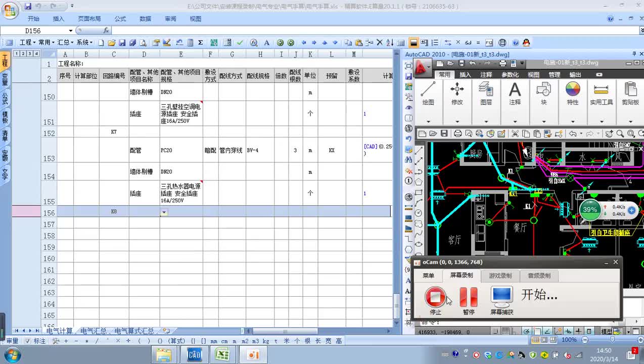The width and height of the screenshot is (644, 364).
Task: Expand the 注释 panel in AutoCAD ribbon
Action: 515,121
